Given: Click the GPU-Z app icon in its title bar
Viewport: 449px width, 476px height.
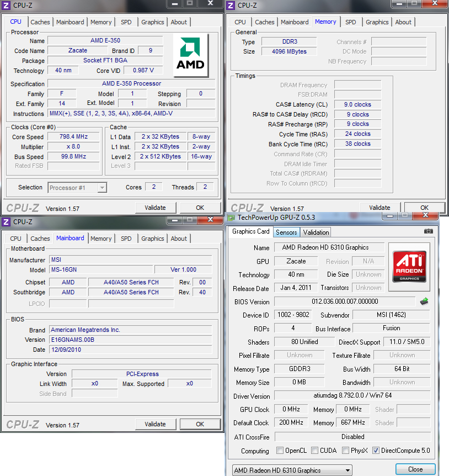Looking at the screenshot, I should coord(231,218).
